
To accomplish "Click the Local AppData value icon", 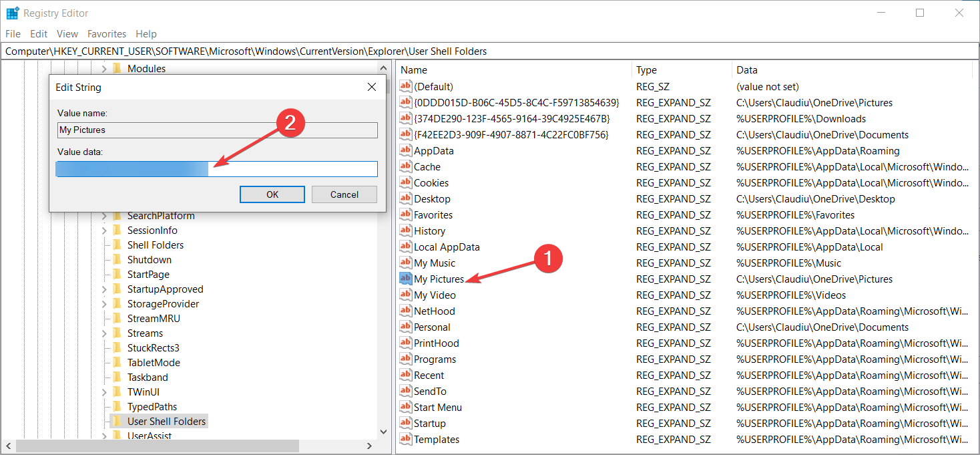I will (406, 247).
